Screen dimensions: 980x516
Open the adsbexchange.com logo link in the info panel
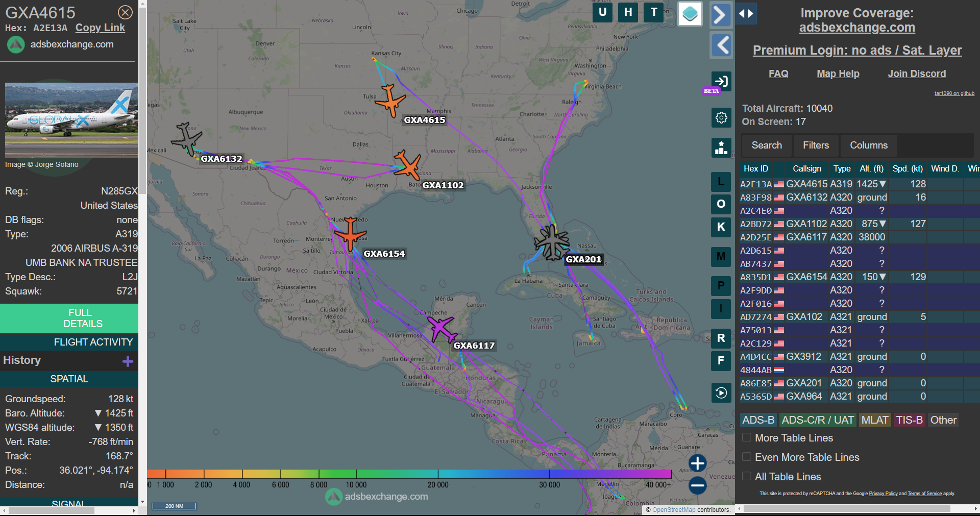click(x=61, y=44)
